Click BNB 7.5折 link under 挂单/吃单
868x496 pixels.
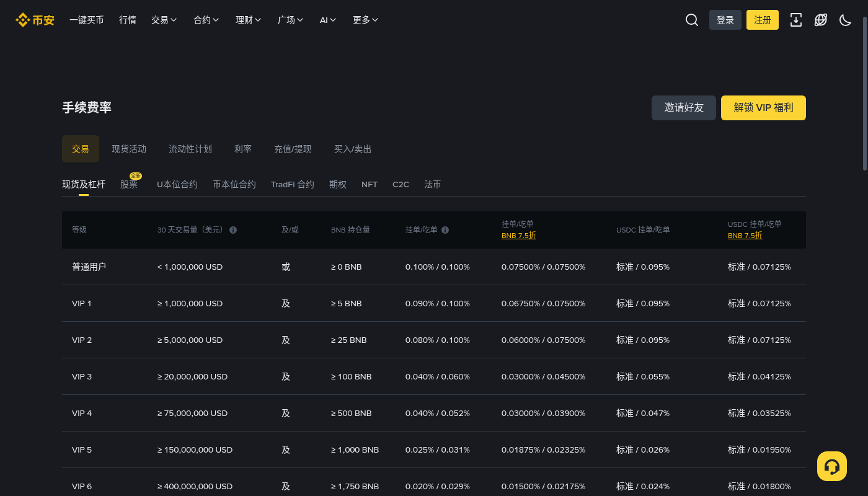[519, 236]
